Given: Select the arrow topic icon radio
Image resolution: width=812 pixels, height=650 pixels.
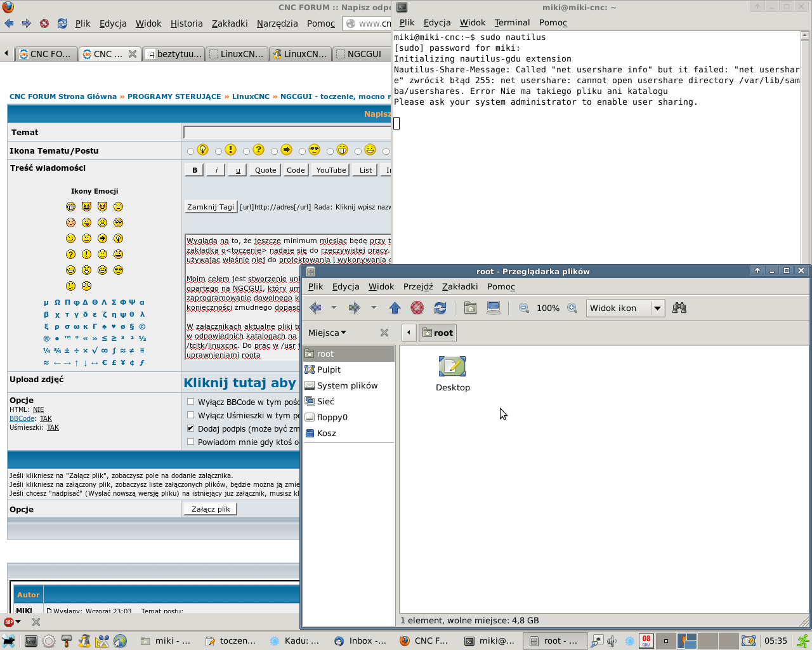Looking at the screenshot, I should tap(274, 151).
